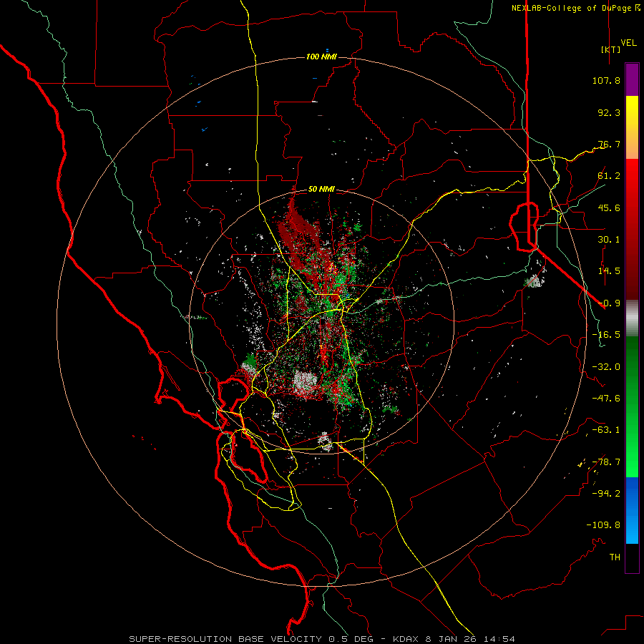Viewport: 644px width, 644px height.
Task: Click the 45.6 velocity scale value
Action: tap(609, 208)
